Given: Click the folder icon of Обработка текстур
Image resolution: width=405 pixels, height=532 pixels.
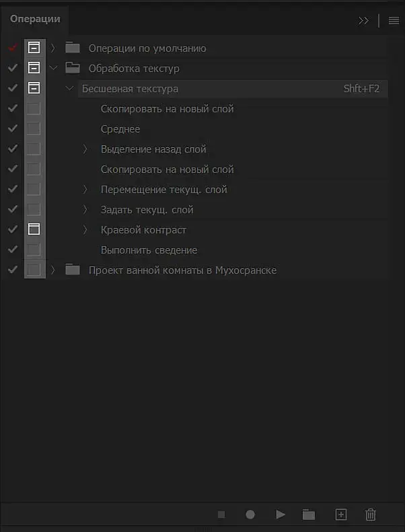Looking at the screenshot, I should [x=72, y=68].
